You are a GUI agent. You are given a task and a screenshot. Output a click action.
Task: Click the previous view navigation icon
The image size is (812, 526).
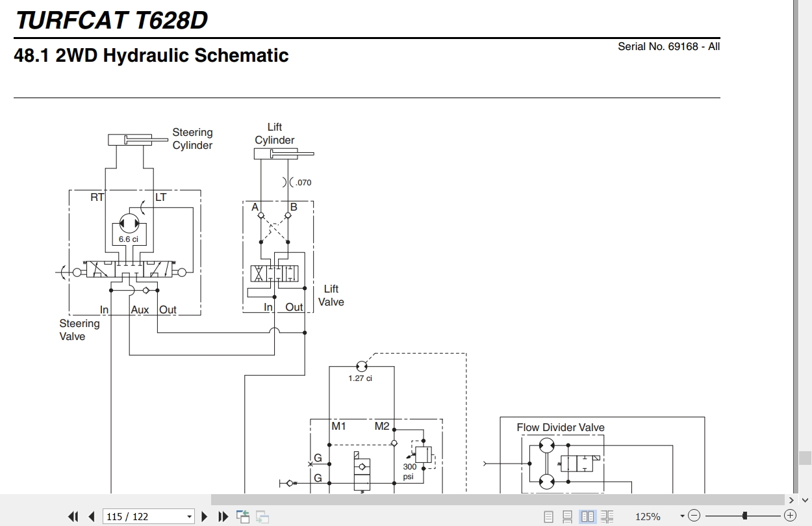(243, 517)
